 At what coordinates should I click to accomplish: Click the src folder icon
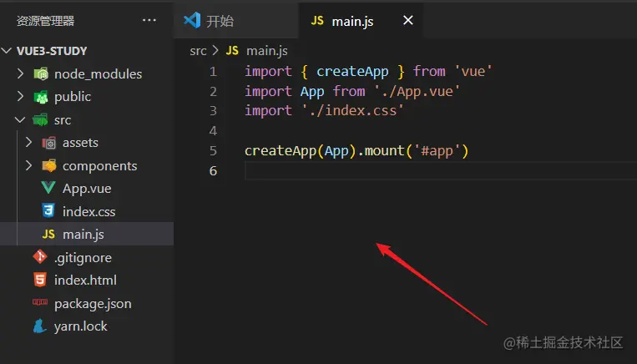tap(40, 120)
